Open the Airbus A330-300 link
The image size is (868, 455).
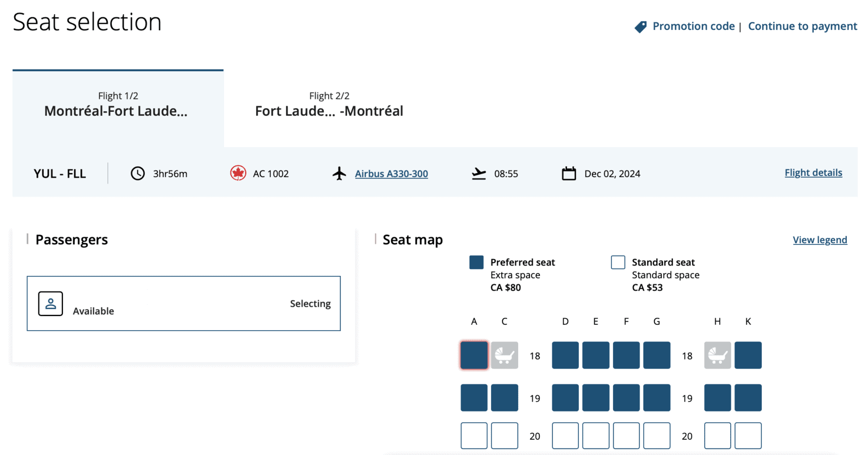(x=391, y=173)
